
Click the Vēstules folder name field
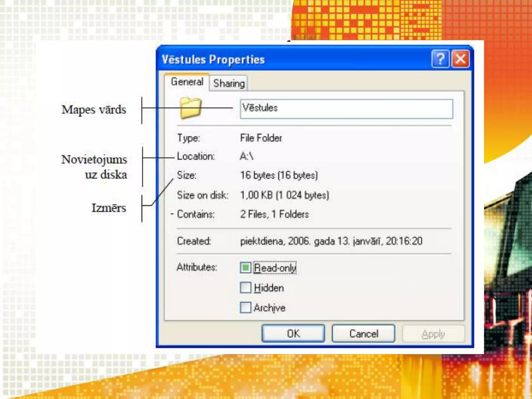[346, 109]
